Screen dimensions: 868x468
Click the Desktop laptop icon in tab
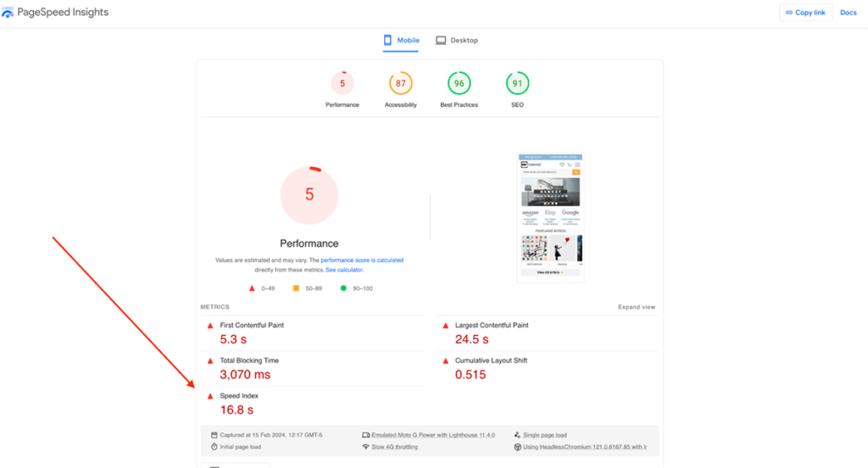(441, 41)
